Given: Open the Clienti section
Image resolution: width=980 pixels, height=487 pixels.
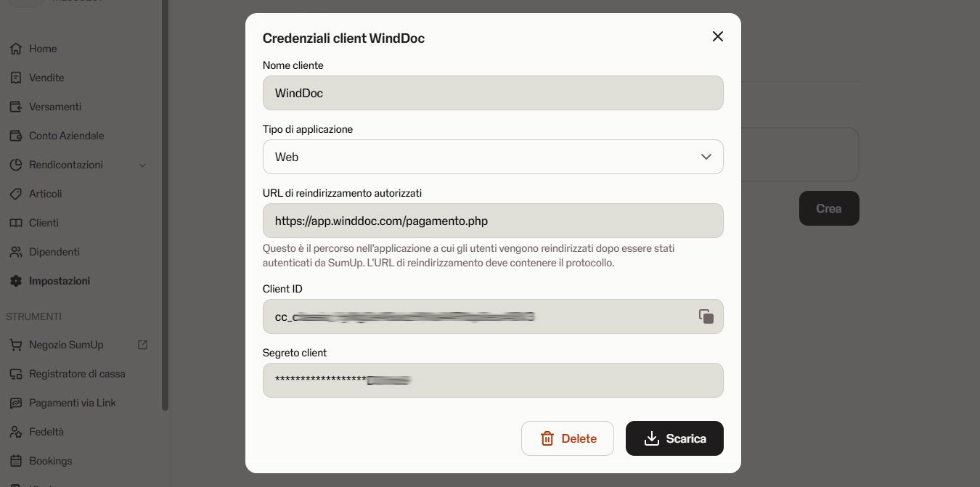Looking at the screenshot, I should pyautogui.click(x=44, y=223).
